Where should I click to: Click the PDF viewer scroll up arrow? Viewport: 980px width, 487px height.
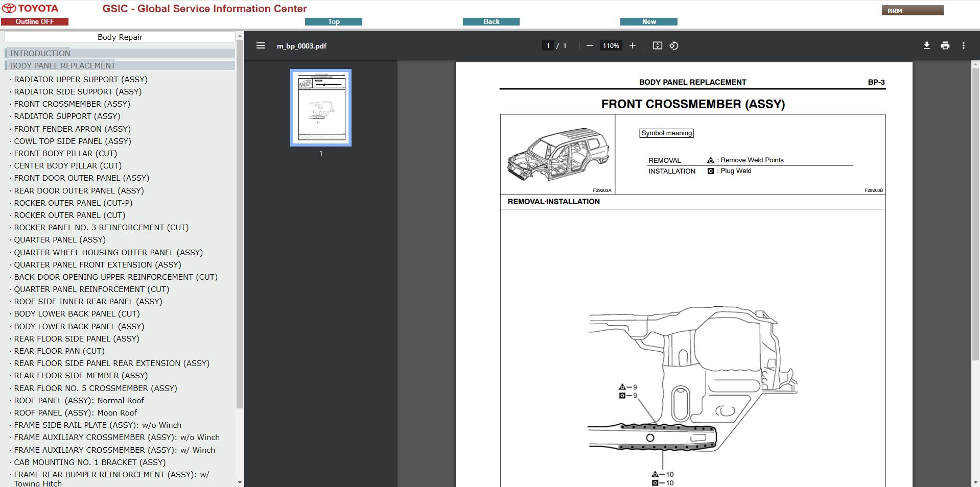point(975,64)
